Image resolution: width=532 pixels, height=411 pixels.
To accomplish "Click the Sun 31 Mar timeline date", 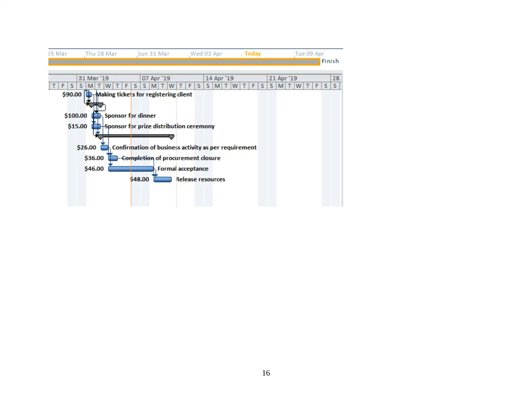I will pyautogui.click(x=153, y=54).
